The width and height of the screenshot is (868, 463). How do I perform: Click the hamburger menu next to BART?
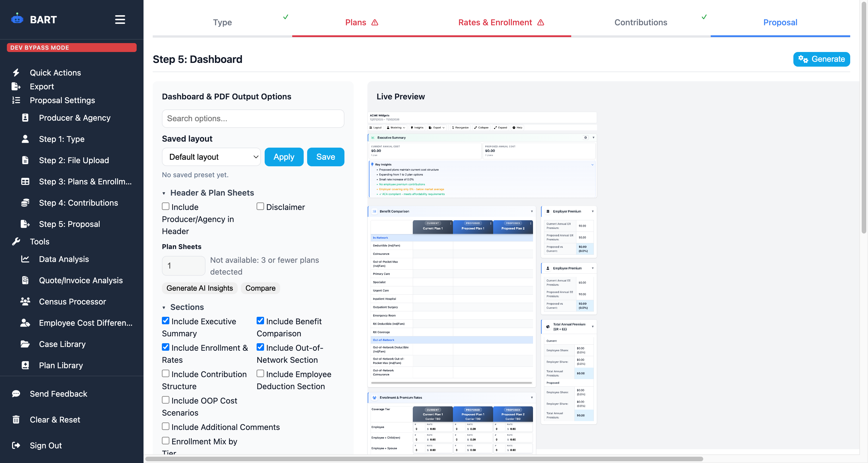click(x=120, y=20)
